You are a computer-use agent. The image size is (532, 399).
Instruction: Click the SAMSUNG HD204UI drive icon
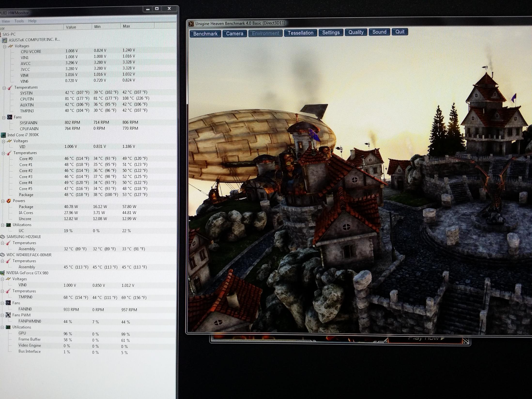coord(3,237)
